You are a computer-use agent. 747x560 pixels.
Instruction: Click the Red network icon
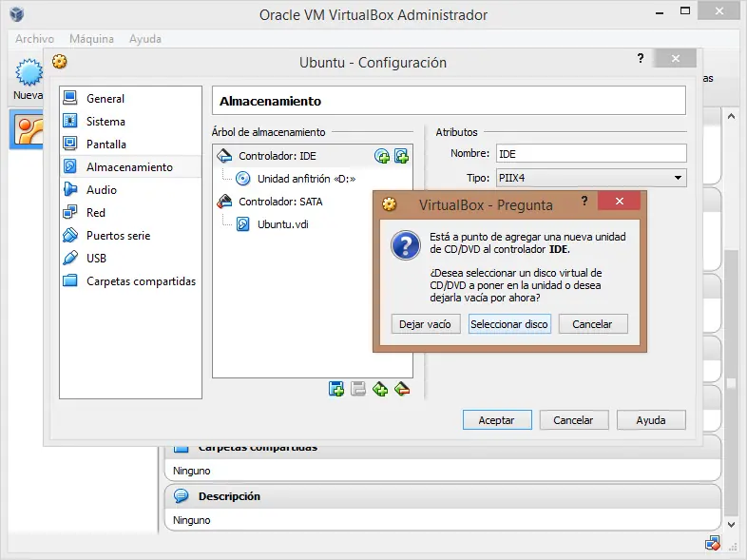pyautogui.click(x=70, y=212)
